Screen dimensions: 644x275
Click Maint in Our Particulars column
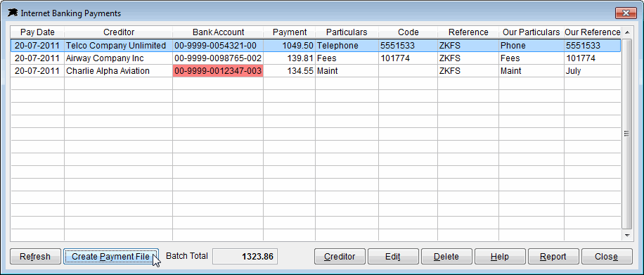point(532,71)
